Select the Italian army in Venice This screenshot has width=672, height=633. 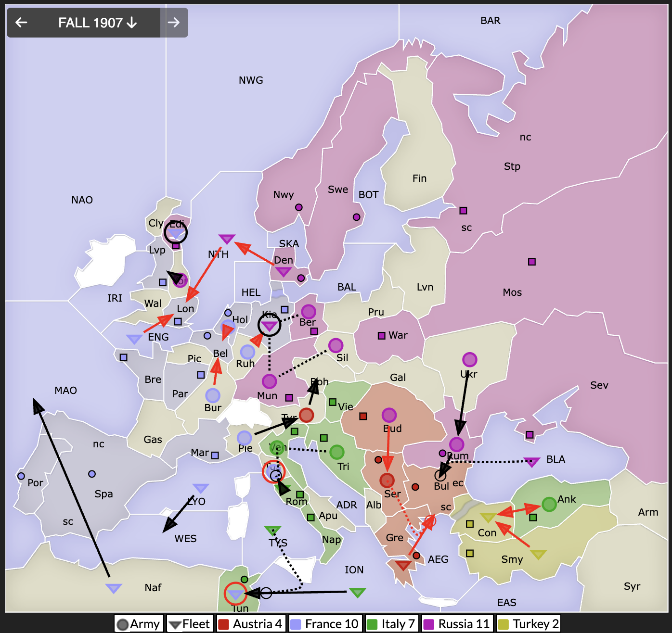277,448
